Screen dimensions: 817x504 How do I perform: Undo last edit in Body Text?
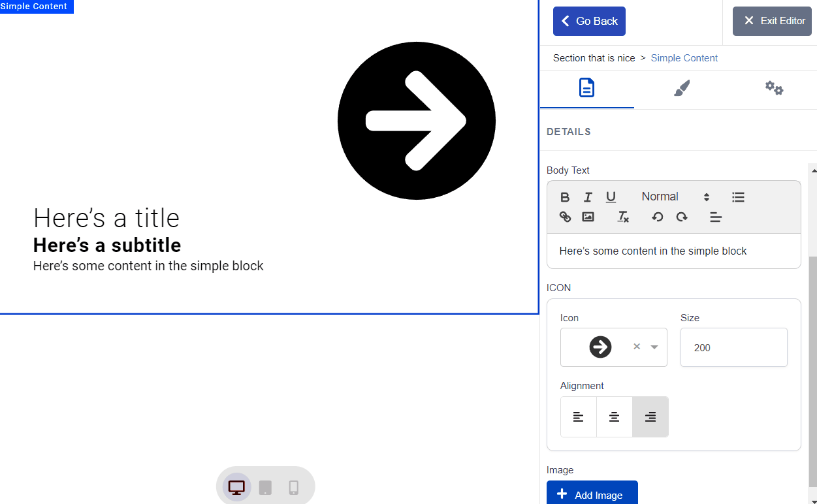658,217
